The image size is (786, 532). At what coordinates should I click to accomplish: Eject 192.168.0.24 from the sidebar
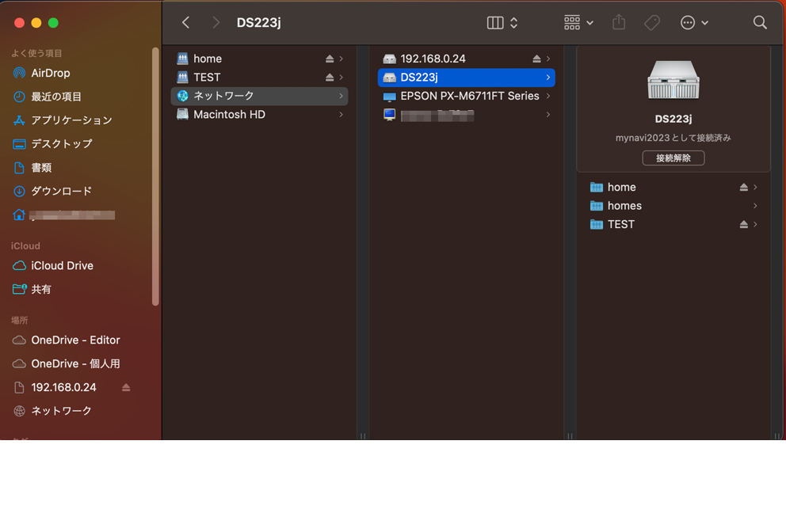(x=126, y=387)
